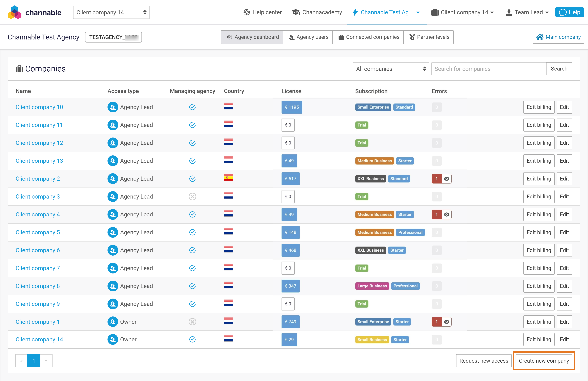Click Agency Lead avatar icon for Client company 10
This screenshot has height=381, width=588.
[x=113, y=107]
